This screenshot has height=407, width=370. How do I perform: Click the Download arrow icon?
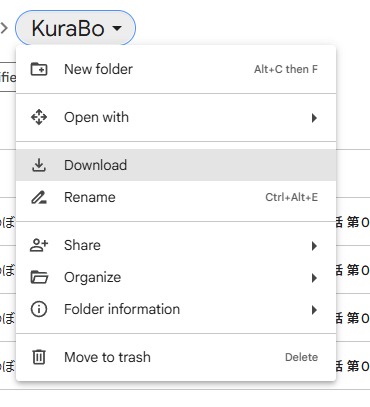[39, 165]
